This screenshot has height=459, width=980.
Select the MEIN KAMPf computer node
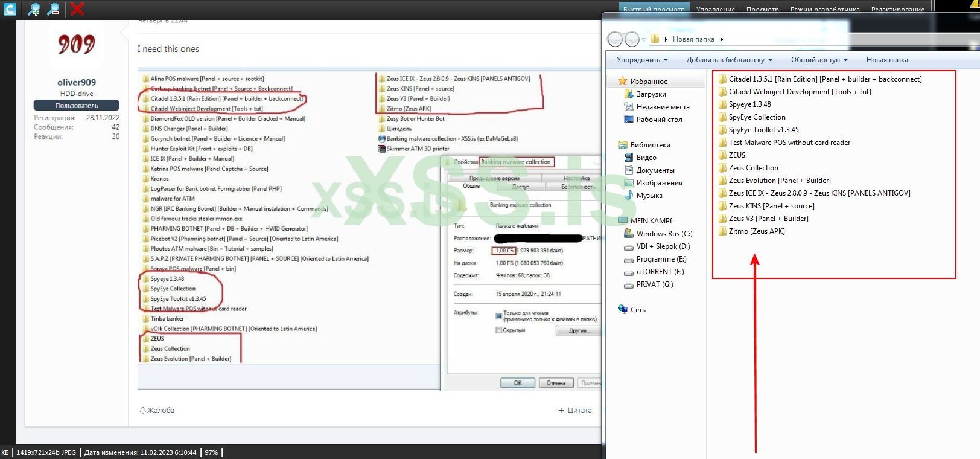(x=644, y=220)
